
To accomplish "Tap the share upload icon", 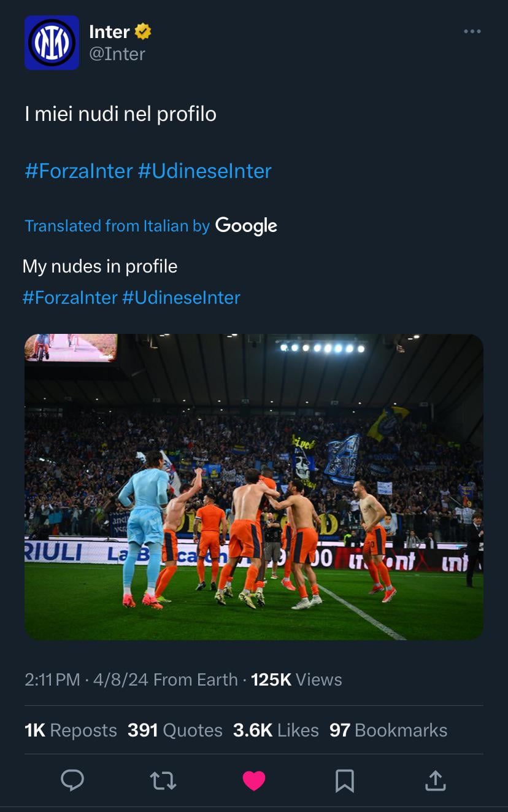I will [435, 780].
